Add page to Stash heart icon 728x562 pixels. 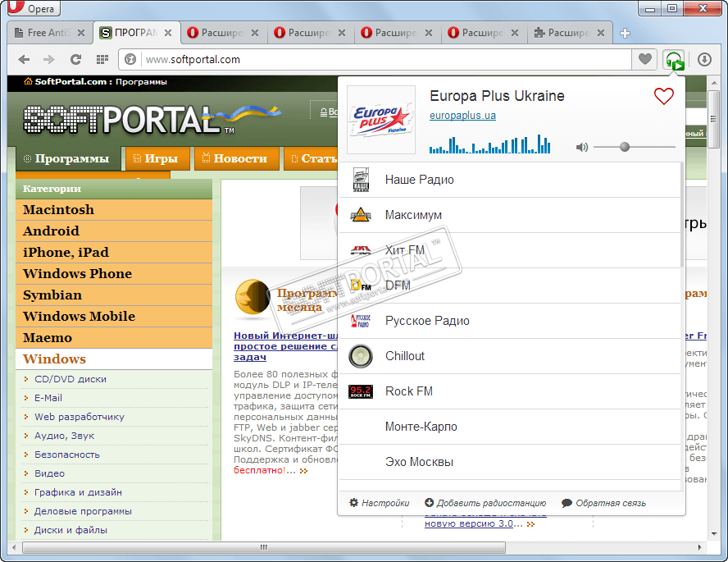click(x=645, y=59)
